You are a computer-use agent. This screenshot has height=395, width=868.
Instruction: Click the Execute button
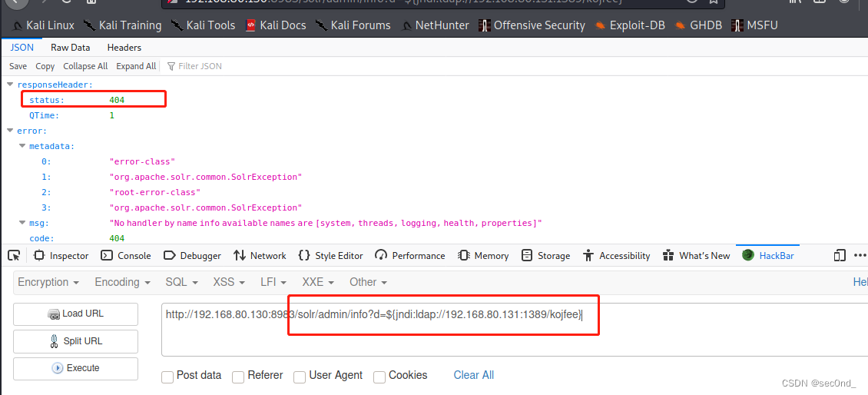coord(75,368)
